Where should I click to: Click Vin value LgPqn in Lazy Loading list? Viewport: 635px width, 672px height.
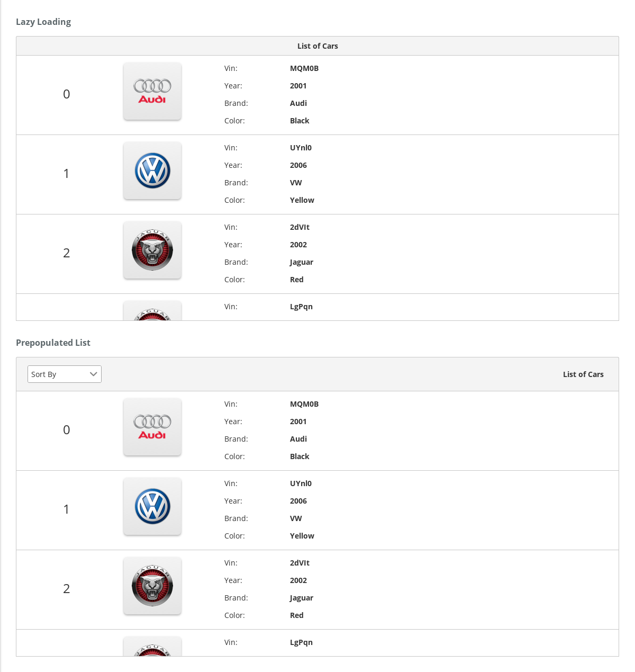(x=301, y=307)
